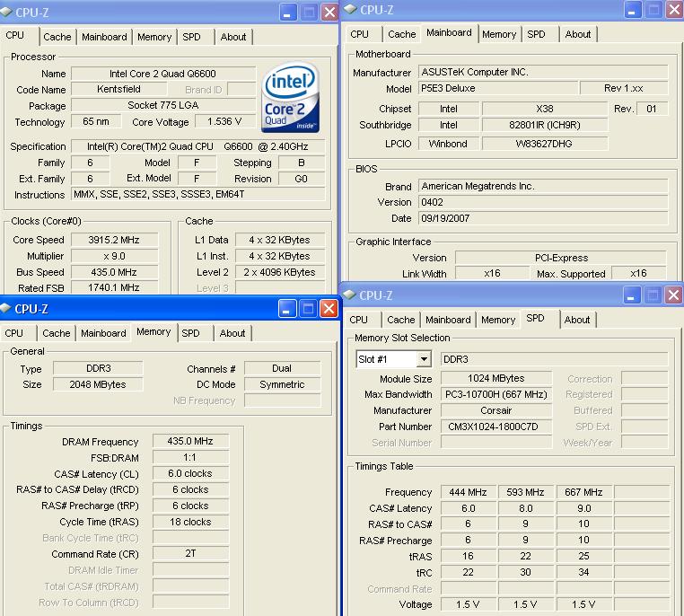The image size is (684, 616).
Task: Click the Intel Core 2 Quad logo
Action: pos(291,98)
